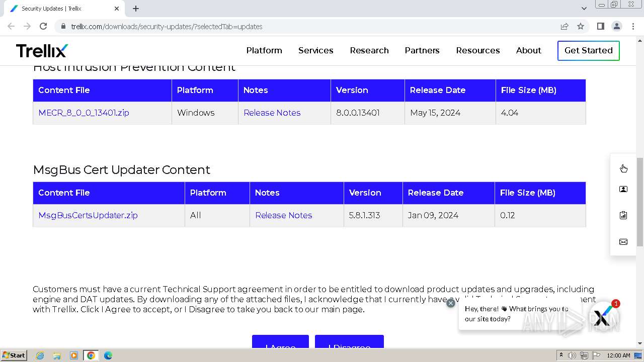Click the I Disagree button
644x362 pixels.
coord(349,341)
